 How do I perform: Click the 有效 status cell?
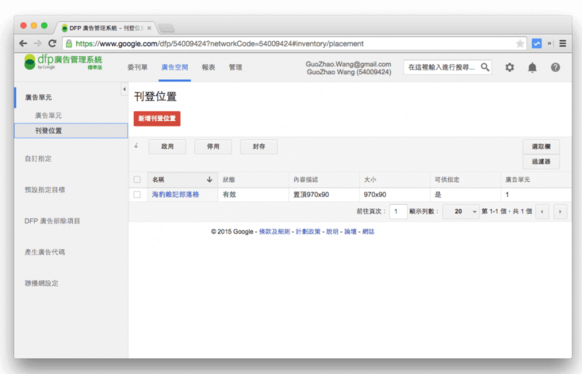tap(229, 194)
